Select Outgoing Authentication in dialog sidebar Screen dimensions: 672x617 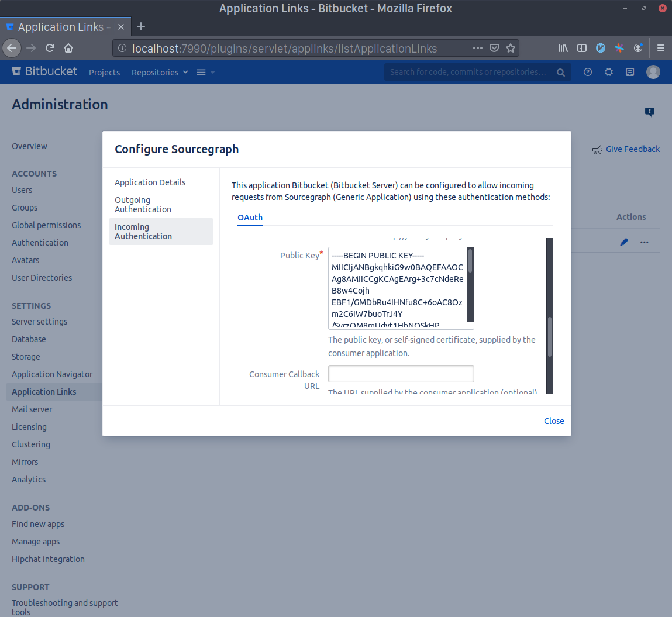coord(143,205)
